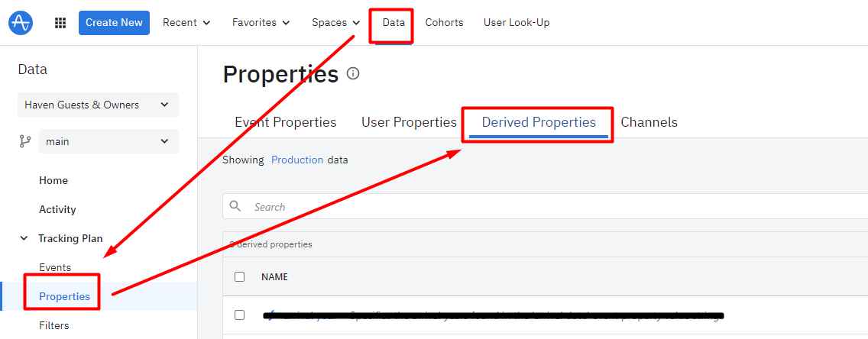This screenshot has width=868, height=339.
Task: Click the NAME column header
Action: pyautogui.click(x=274, y=276)
